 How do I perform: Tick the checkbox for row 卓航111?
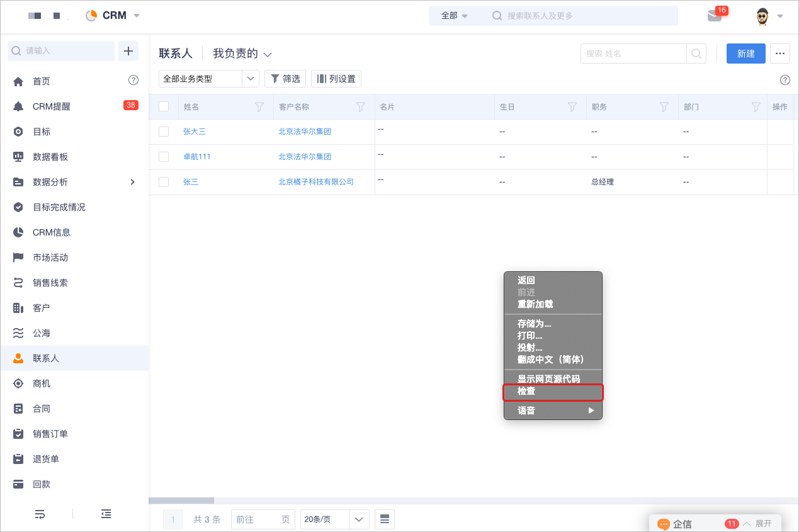[x=164, y=157]
